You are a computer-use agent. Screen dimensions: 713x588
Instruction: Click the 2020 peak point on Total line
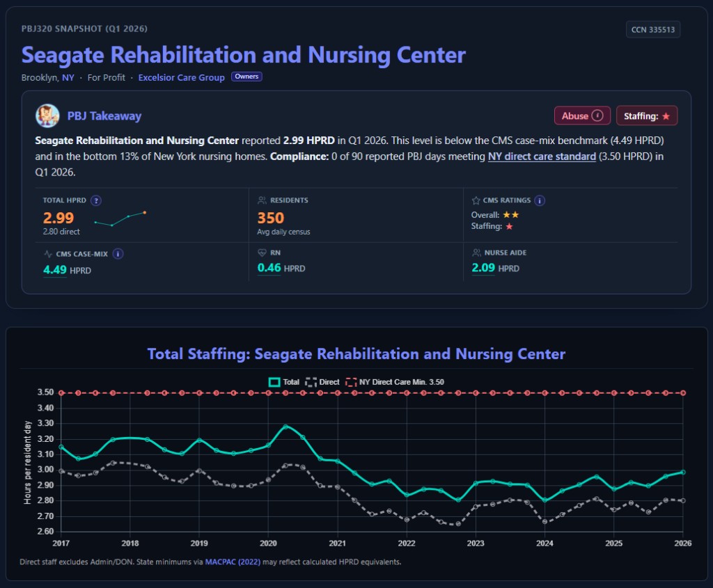(285, 427)
